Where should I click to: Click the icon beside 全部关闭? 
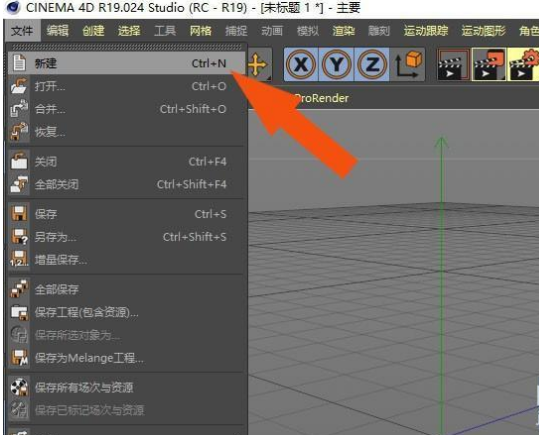(x=19, y=184)
